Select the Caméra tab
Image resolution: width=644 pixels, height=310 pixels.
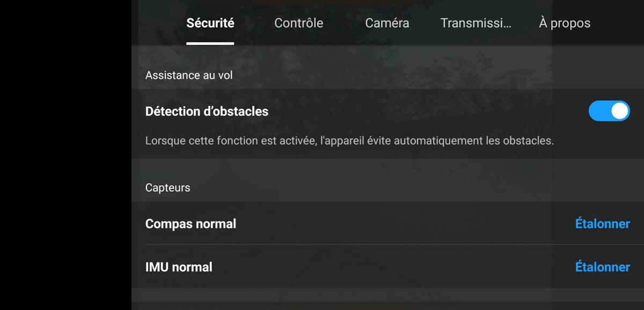click(x=387, y=23)
